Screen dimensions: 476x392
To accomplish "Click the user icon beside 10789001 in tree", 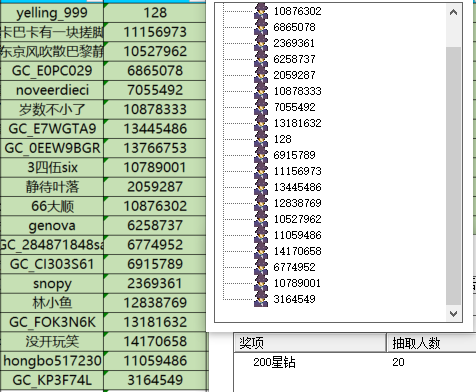I will click(261, 283).
